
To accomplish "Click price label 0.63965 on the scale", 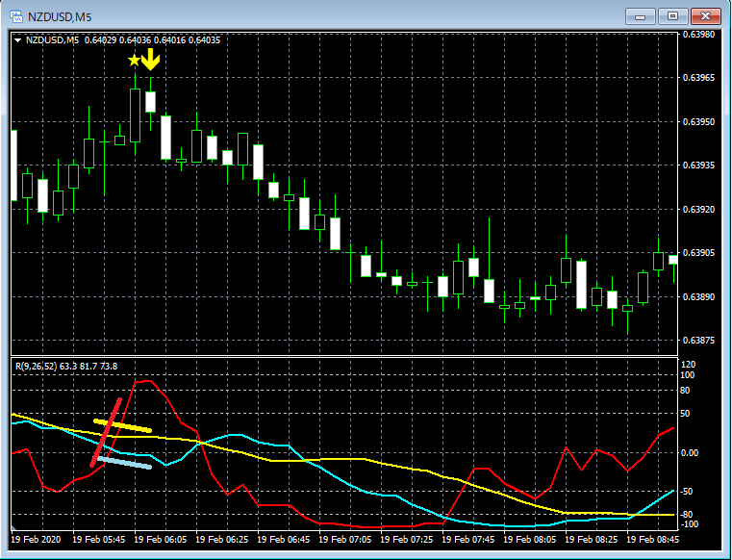I will coord(698,78).
